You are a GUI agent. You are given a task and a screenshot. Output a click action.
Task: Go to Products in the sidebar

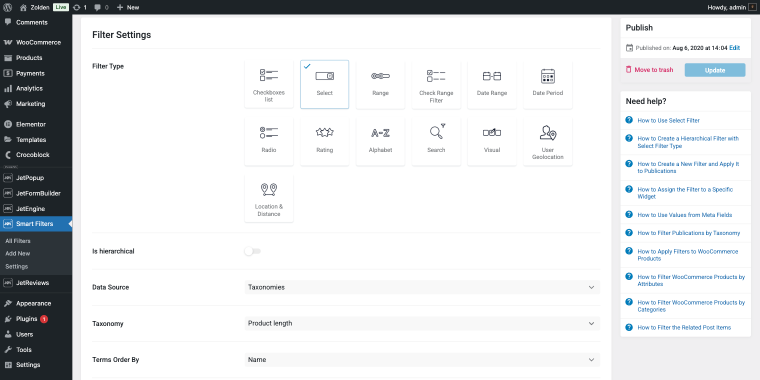pos(36,58)
